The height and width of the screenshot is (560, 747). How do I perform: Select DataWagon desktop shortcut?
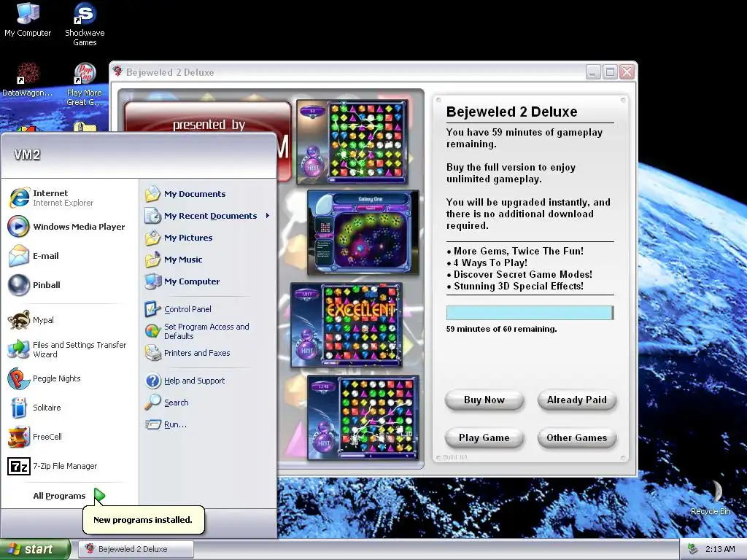pyautogui.click(x=27, y=79)
